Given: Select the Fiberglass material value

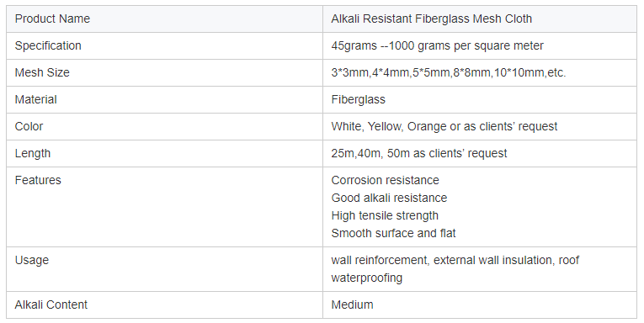Looking at the screenshot, I should (358, 100).
